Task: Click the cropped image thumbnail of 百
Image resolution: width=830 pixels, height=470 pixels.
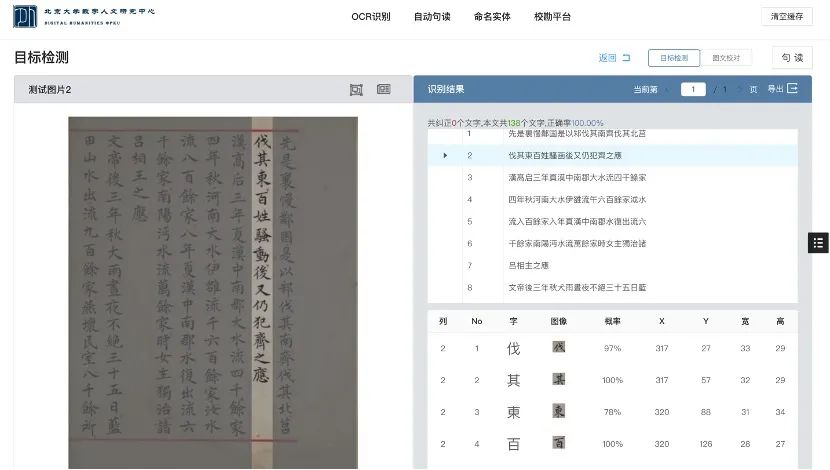Action: 558,442
